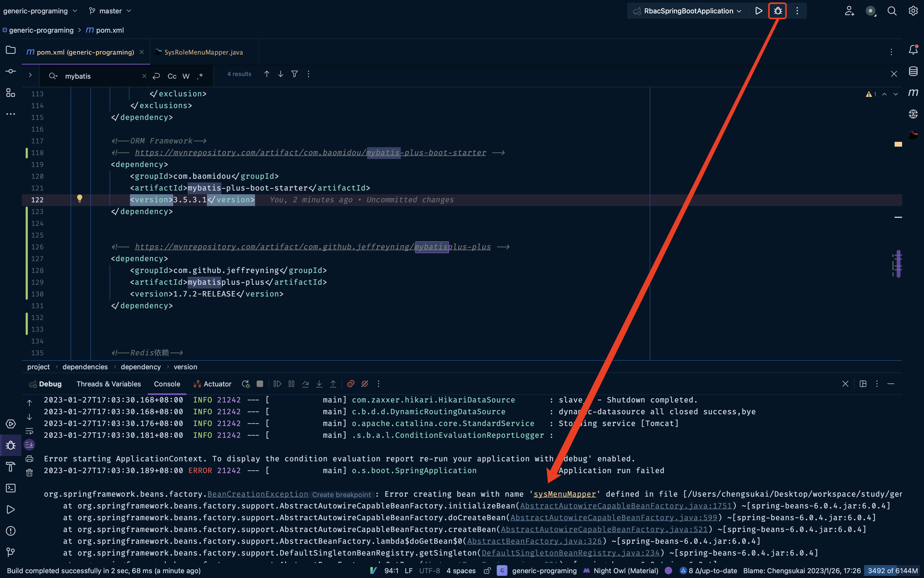This screenshot has height=578, width=924.
Task: Open the Terminal tool window icon
Action: pos(11,488)
